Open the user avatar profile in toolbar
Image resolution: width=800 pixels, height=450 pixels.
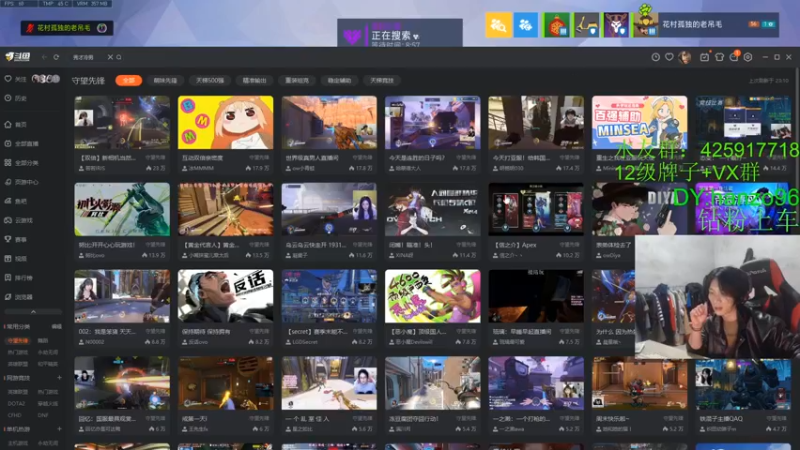(685, 57)
